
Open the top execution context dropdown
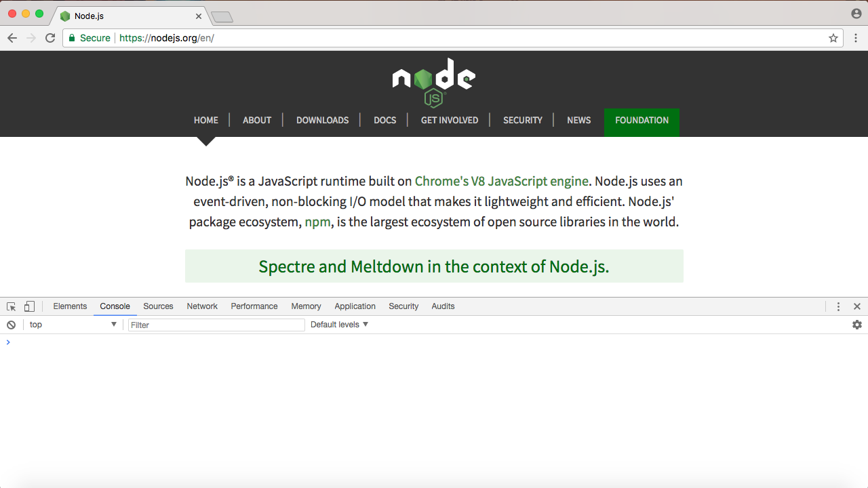coord(73,325)
